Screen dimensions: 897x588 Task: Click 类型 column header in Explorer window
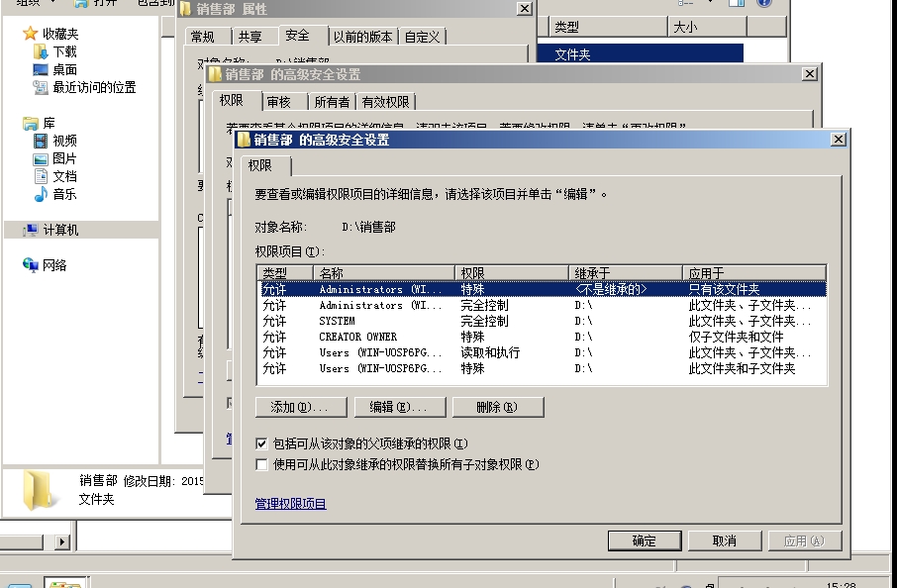(x=609, y=27)
